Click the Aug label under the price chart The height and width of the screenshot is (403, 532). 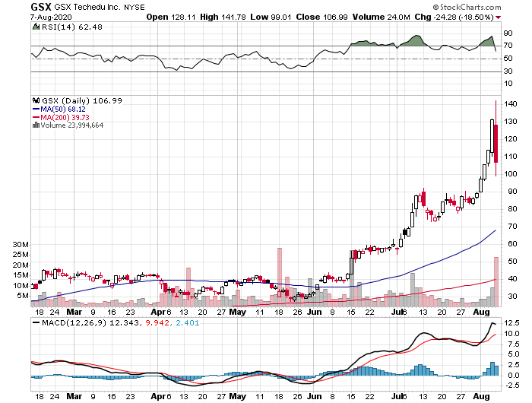point(481,312)
